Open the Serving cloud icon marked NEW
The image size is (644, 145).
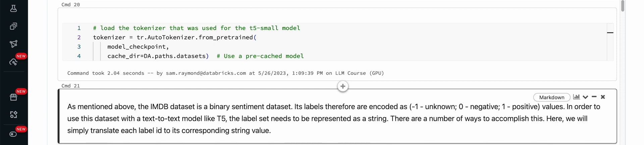point(13,62)
